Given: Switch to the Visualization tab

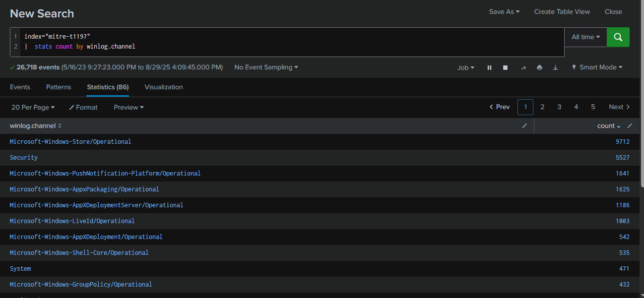Looking at the screenshot, I should (164, 87).
